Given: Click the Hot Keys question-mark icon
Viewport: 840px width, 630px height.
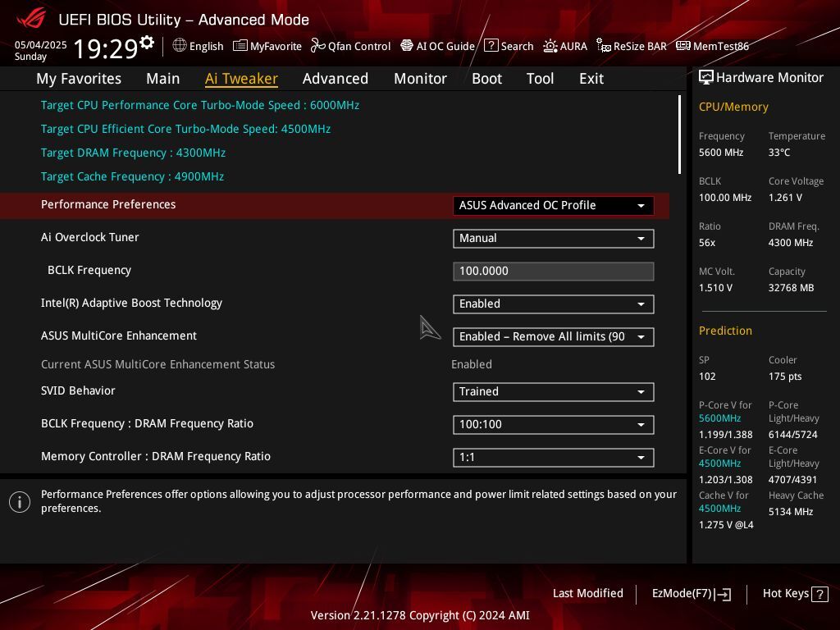Looking at the screenshot, I should (819, 594).
